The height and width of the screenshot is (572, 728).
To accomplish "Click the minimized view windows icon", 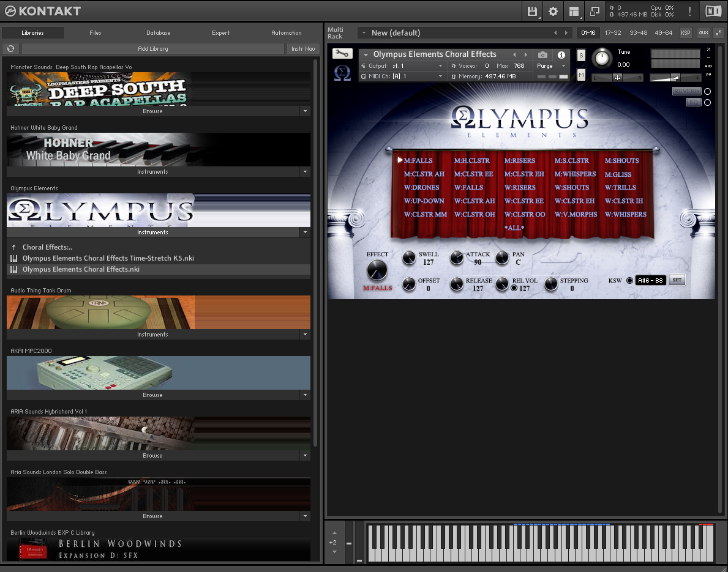I will [x=595, y=11].
